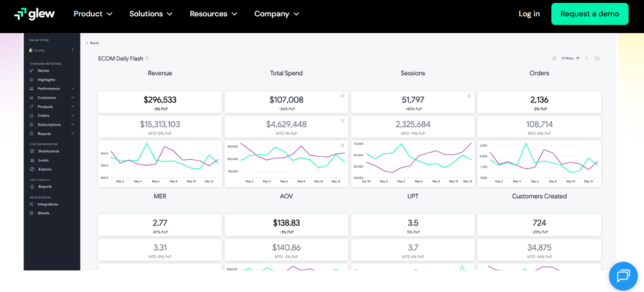Screen dimensions: 644x292
Task: Click the Shopify store icon in sidebar
Action: point(31,50)
